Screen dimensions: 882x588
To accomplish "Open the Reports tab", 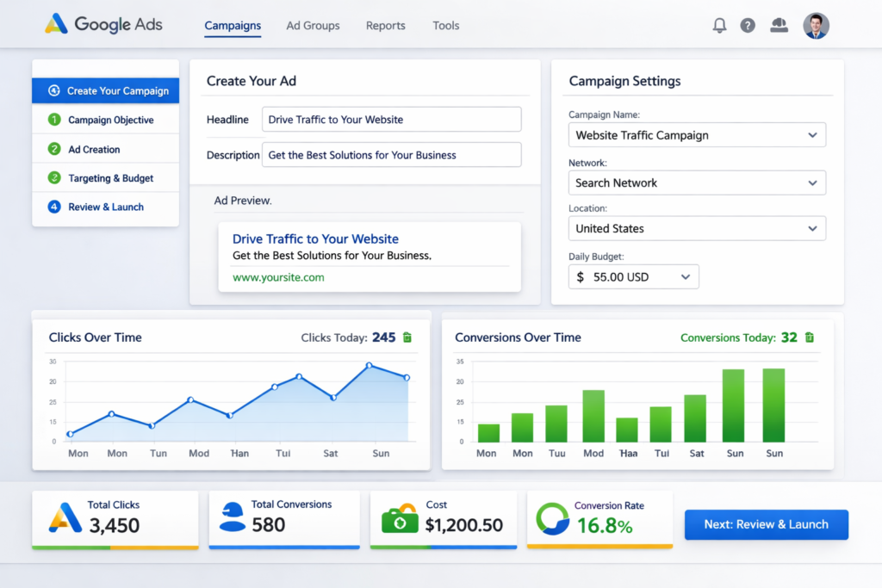I will (x=385, y=26).
